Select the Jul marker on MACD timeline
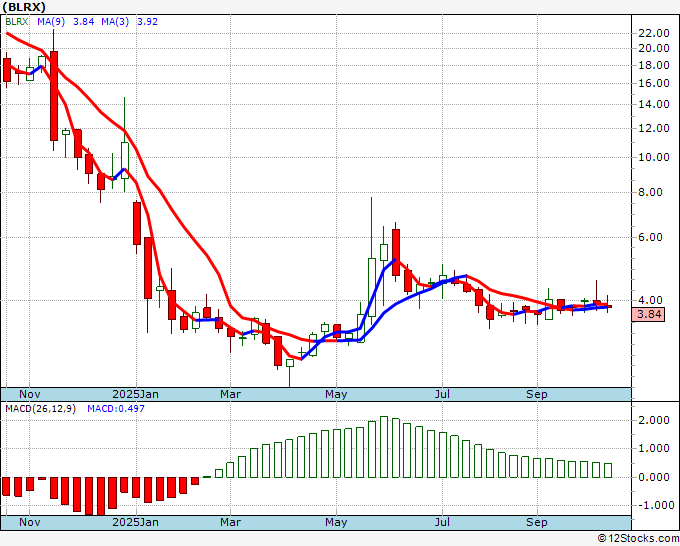680x546 pixels. [441, 522]
